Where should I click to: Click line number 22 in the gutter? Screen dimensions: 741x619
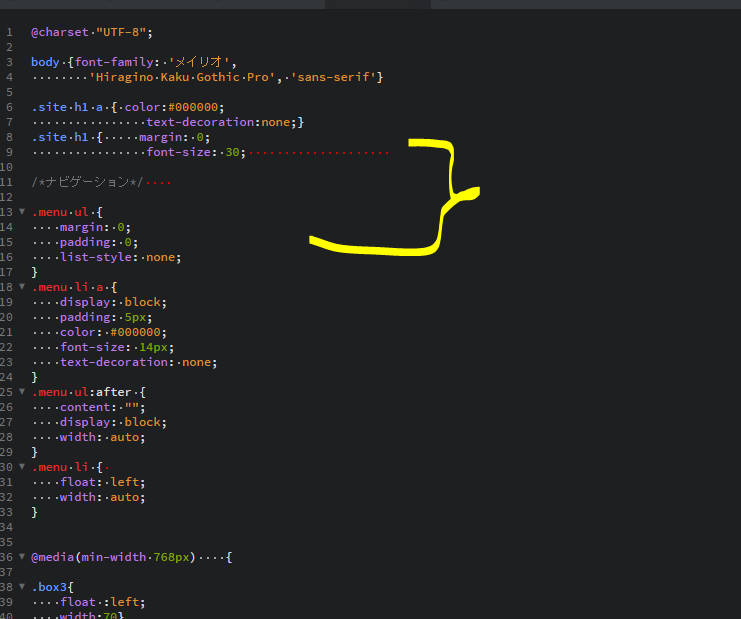9,347
